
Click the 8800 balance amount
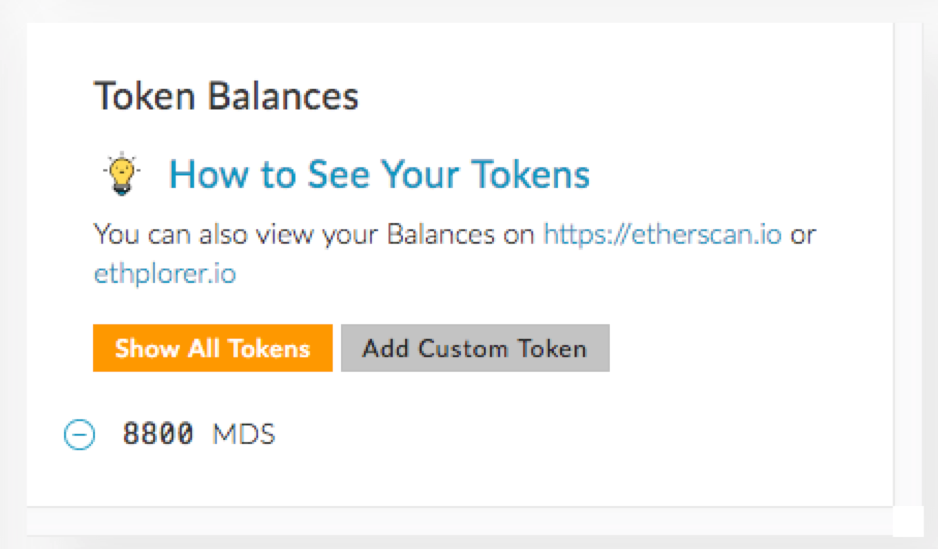158,435
